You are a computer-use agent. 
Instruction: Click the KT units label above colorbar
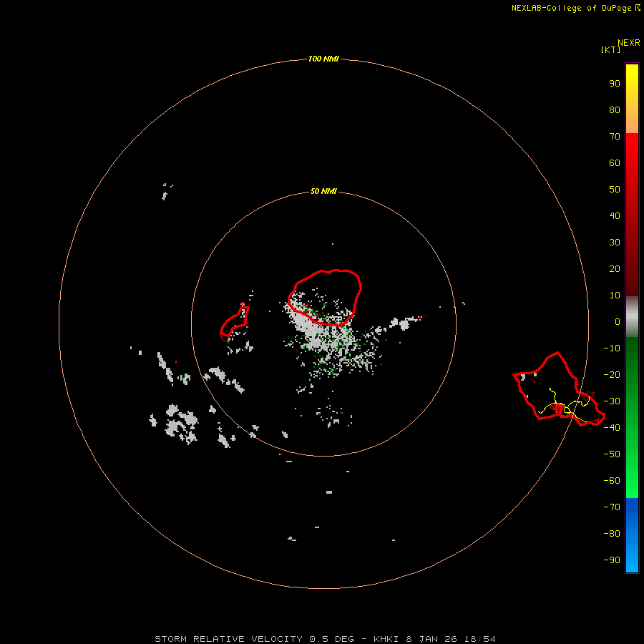[610, 49]
